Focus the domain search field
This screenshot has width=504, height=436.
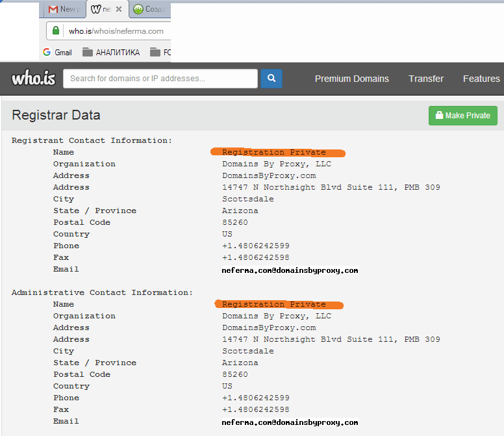coord(160,79)
